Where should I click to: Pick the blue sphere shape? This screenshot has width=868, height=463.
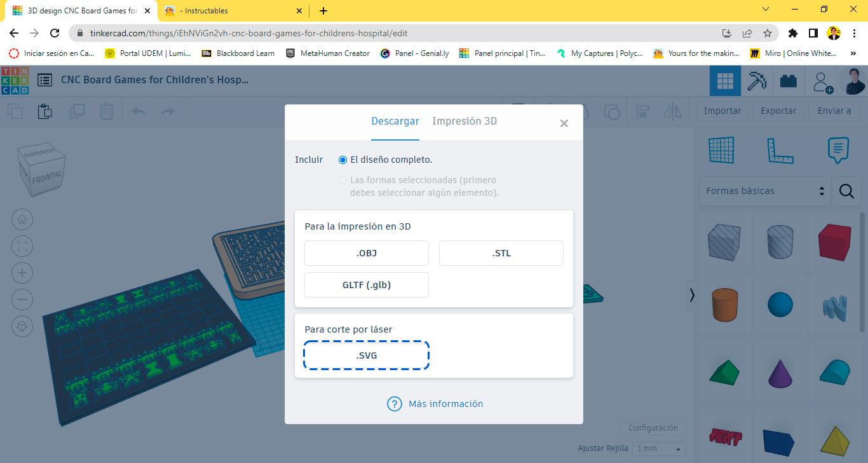780,305
